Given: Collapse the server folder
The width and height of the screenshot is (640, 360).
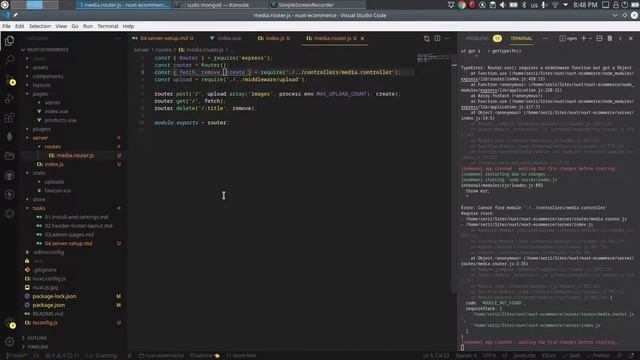Looking at the screenshot, I should pos(40,138).
